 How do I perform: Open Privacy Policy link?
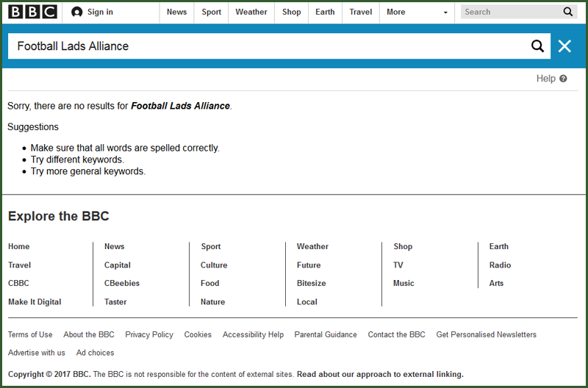(149, 334)
